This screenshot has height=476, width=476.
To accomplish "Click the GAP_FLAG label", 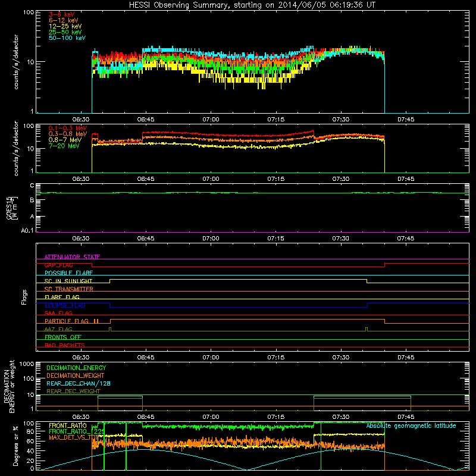I will pyautogui.click(x=58, y=265).
